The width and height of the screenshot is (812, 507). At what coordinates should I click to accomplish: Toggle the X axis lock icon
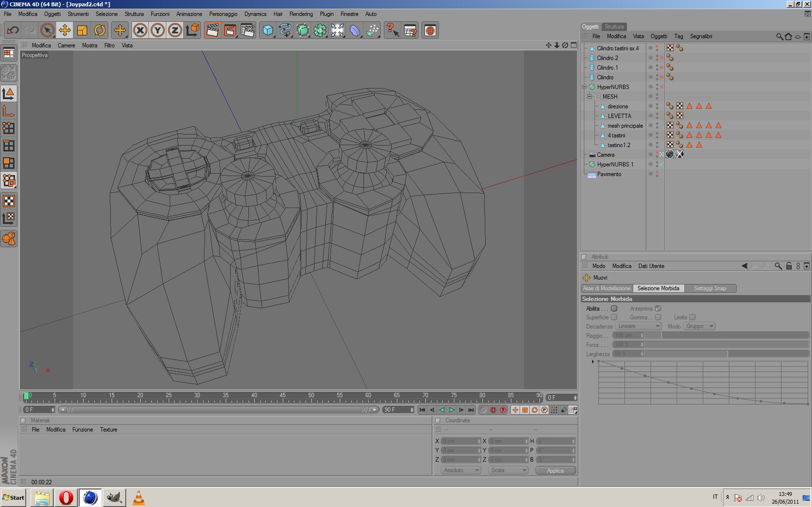pos(140,30)
